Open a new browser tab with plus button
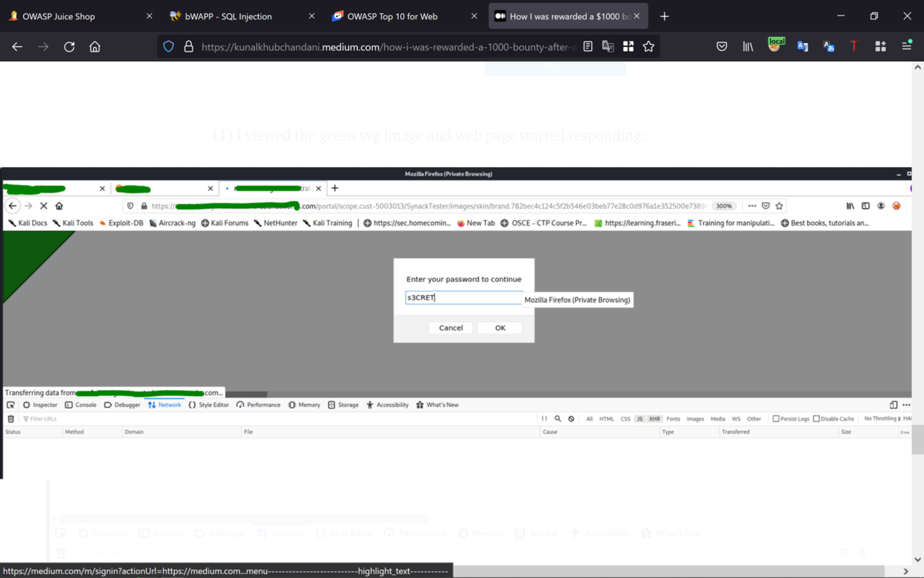 (x=665, y=16)
